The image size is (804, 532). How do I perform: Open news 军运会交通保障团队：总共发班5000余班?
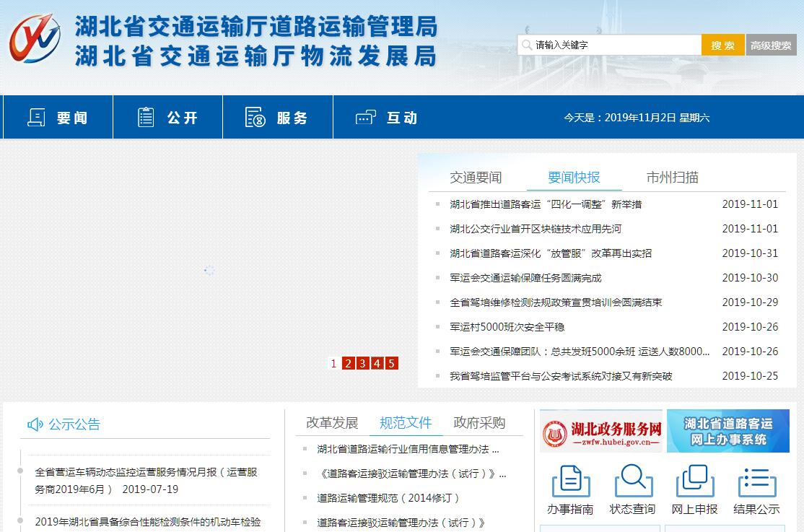tap(580, 352)
